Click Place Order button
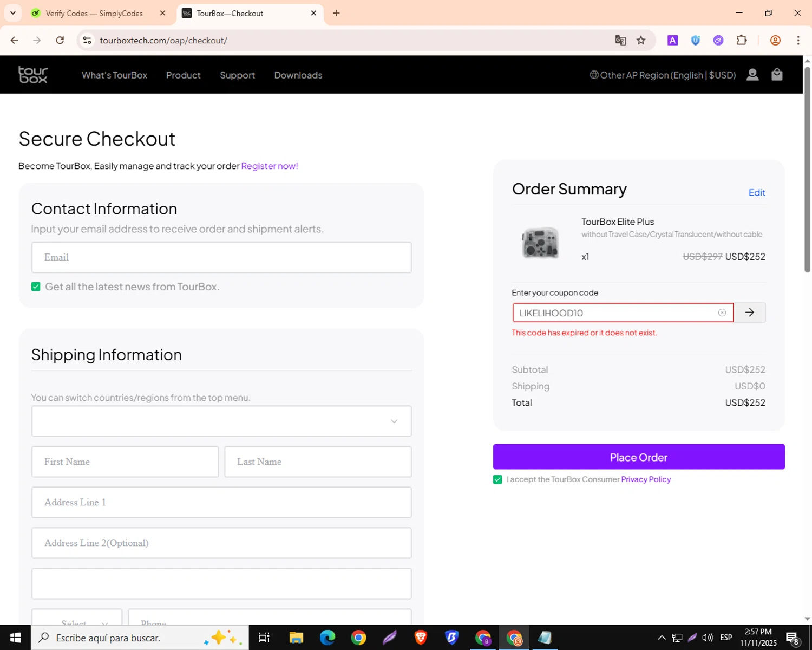Image resolution: width=812 pixels, height=650 pixels. [x=639, y=457]
